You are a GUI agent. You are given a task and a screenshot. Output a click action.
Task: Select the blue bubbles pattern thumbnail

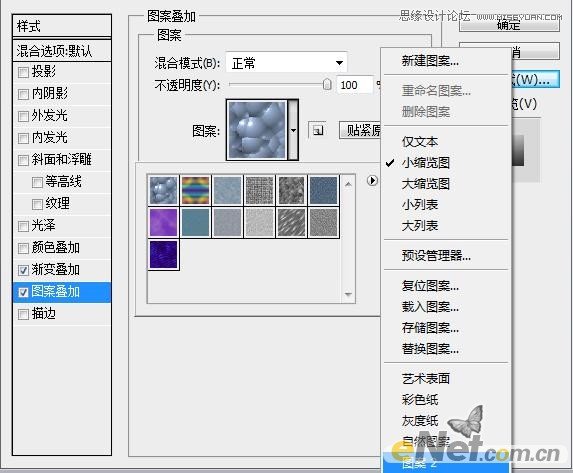tap(163, 190)
